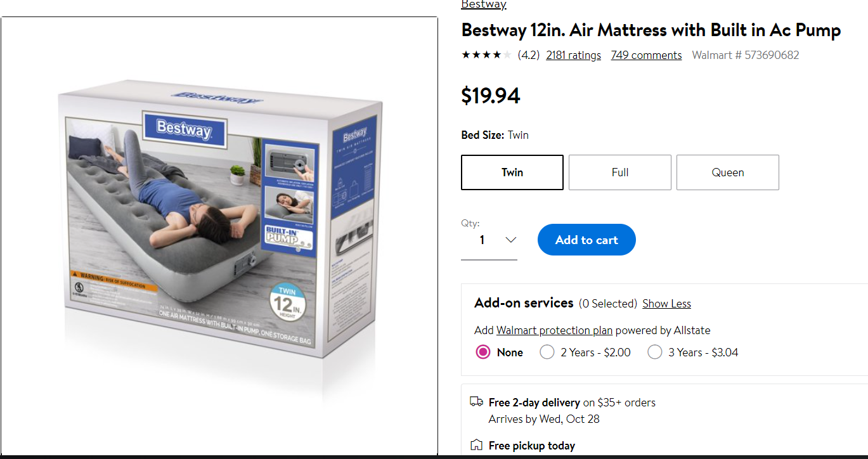
Task: Click the quantity chevron arrow icon
Action: (510, 240)
